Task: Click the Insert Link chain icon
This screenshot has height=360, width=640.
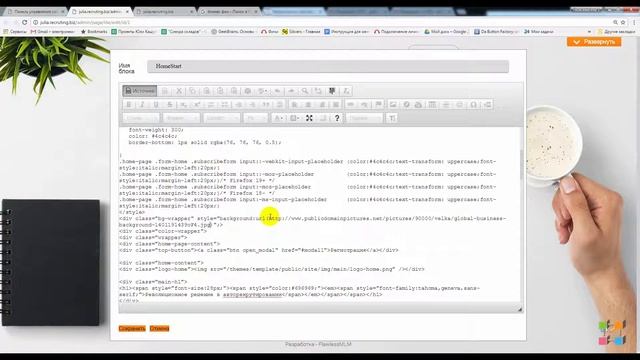Action: [350, 104]
